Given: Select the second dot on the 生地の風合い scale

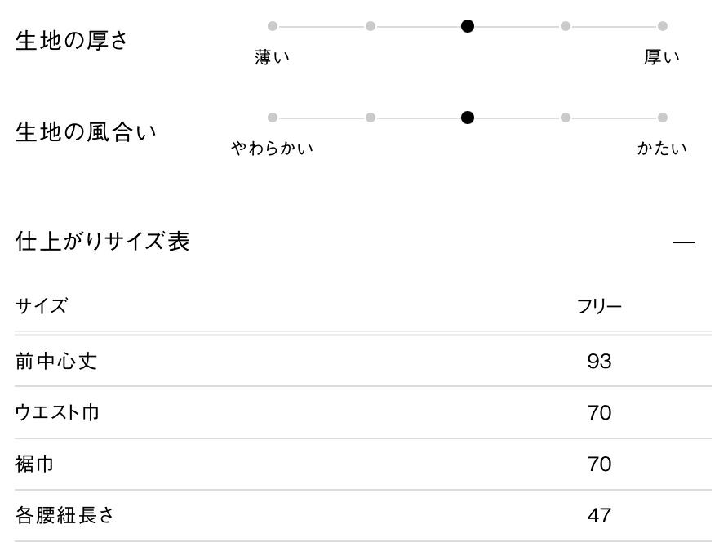Looking at the screenshot, I should point(371,118).
